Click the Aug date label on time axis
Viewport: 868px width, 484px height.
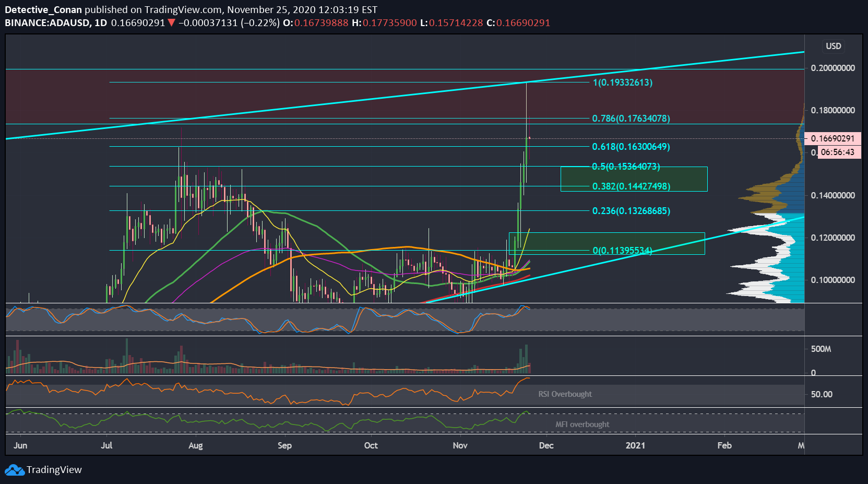[195, 445]
